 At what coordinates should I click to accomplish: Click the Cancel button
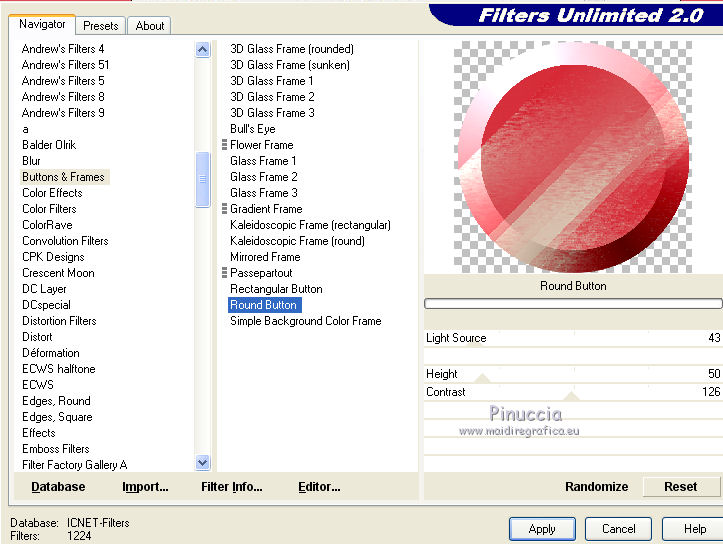618,529
